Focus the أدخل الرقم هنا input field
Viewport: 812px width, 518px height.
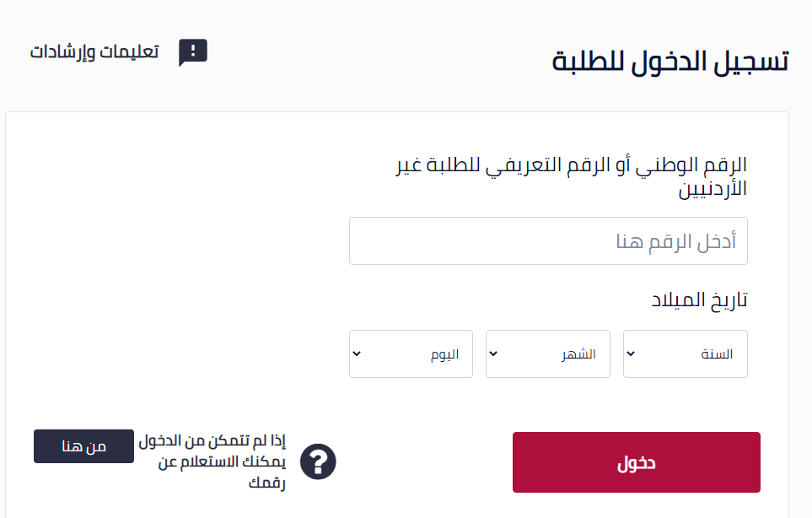(548, 241)
